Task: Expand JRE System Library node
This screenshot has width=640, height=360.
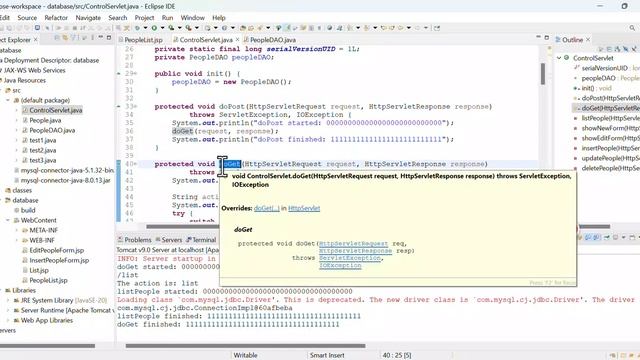Action: [8, 300]
